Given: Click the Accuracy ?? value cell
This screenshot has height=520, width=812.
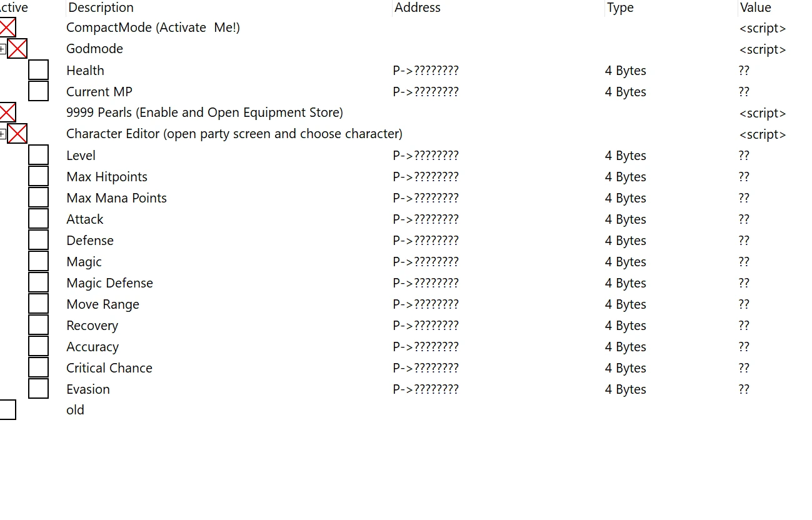Looking at the screenshot, I should pos(744,346).
